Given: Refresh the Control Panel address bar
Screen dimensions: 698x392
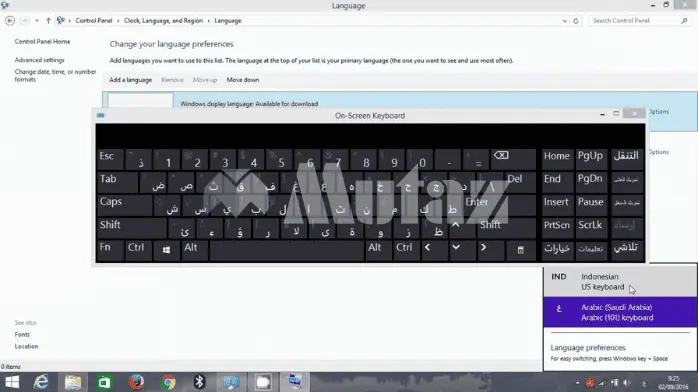Looking at the screenshot, I should pos(576,21).
